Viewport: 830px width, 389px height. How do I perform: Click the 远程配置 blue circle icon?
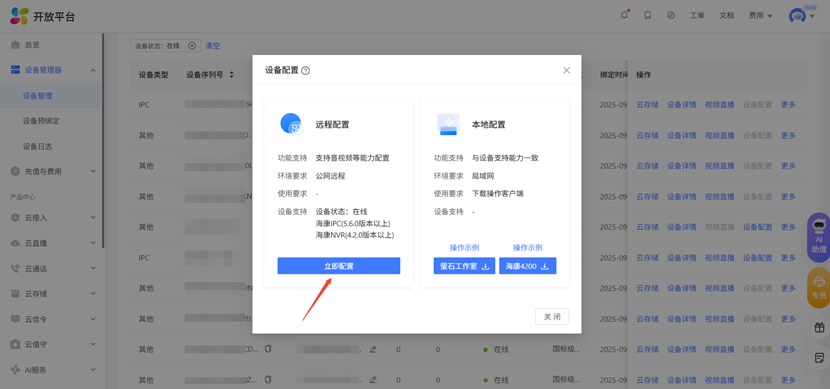[x=291, y=124]
